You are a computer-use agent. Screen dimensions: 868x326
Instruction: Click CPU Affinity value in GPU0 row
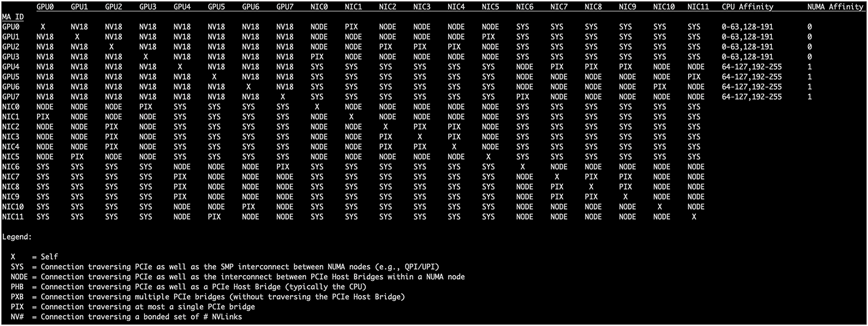pyautogui.click(x=747, y=27)
